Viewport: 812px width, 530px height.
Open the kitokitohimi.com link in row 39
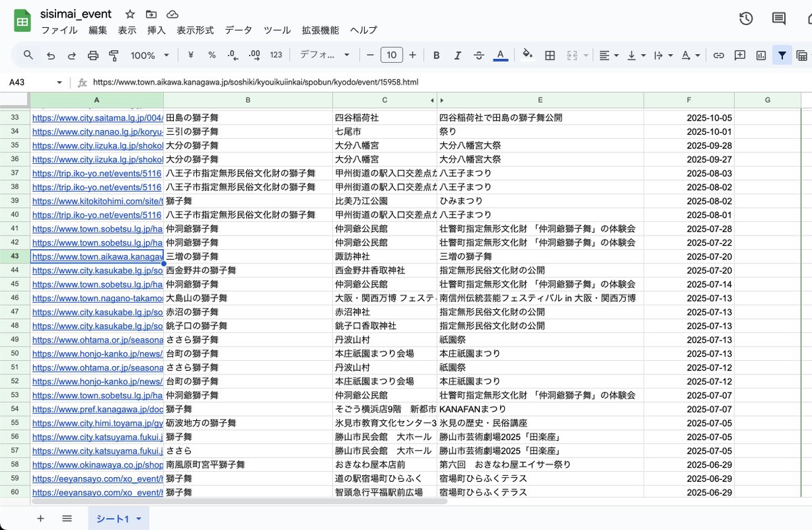tap(97, 201)
